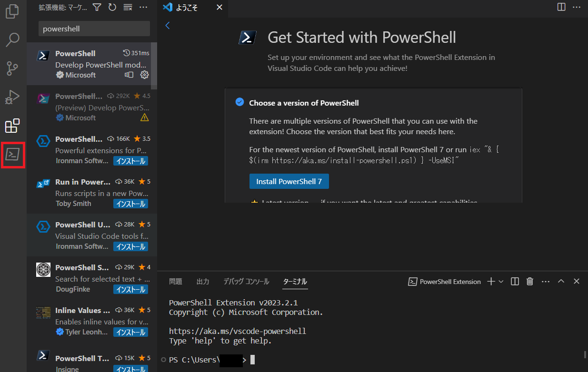
Task: Click the warning icon on PowerShell Preview
Action: [145, 117]
